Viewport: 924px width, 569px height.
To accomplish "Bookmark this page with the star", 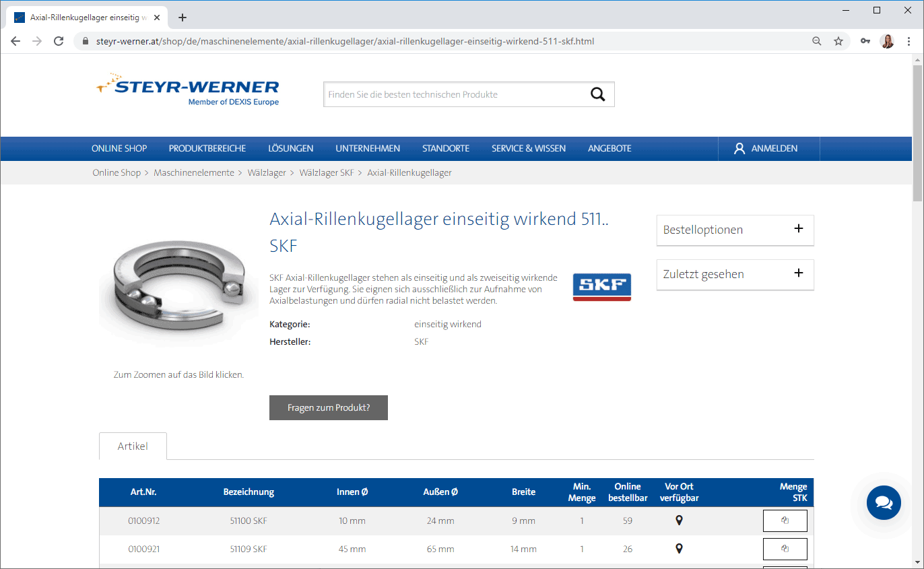I will click(x=838, y=41).
